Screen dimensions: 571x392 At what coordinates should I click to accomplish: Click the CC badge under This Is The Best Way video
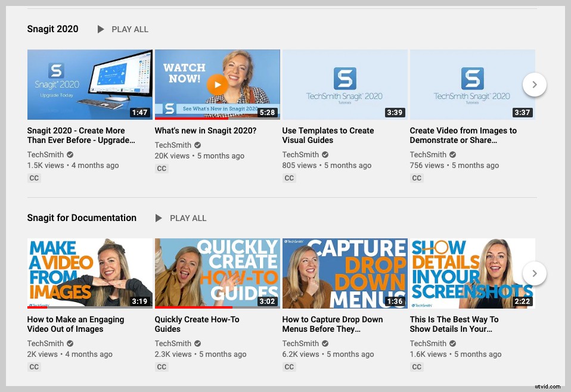[x=417, y=366]
